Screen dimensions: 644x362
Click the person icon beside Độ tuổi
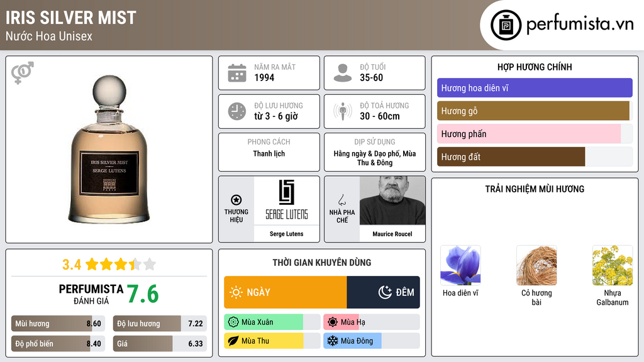[343, 73]
